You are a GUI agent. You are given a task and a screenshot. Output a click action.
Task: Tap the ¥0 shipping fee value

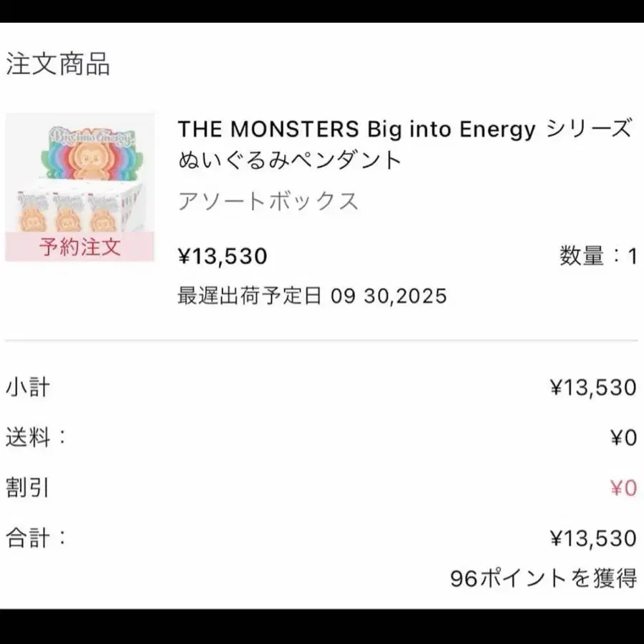[623, 437]
